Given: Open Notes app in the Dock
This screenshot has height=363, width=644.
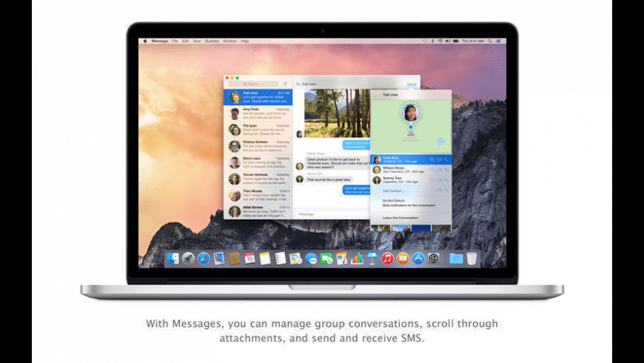Looking at the screenshot, I should 265,258.
